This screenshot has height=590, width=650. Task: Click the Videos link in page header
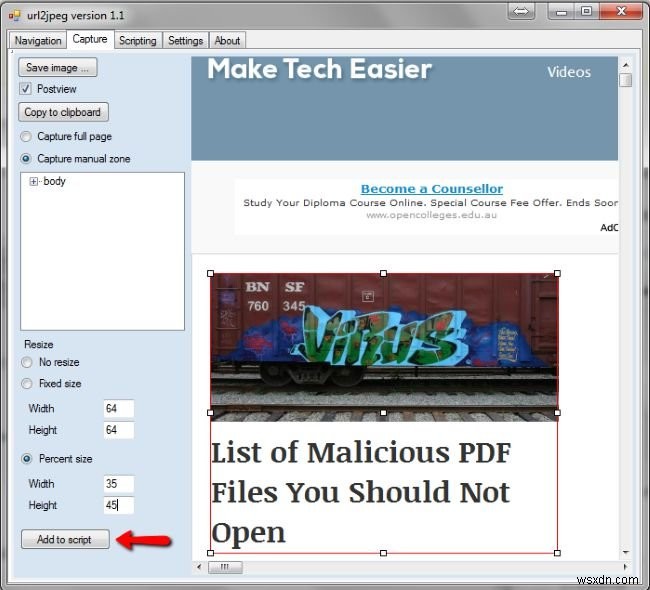pyautogui.click(x=569, y=72)
